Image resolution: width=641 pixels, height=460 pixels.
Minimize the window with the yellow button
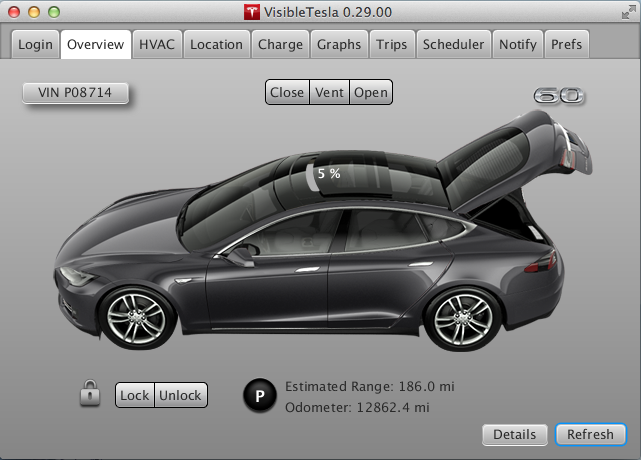(x=34, y=12)
